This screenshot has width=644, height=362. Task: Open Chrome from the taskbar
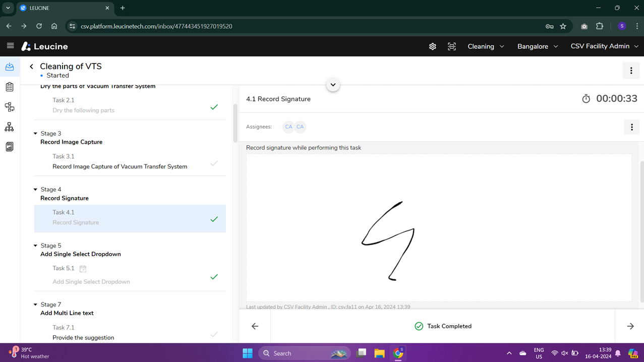coord(398,353)
